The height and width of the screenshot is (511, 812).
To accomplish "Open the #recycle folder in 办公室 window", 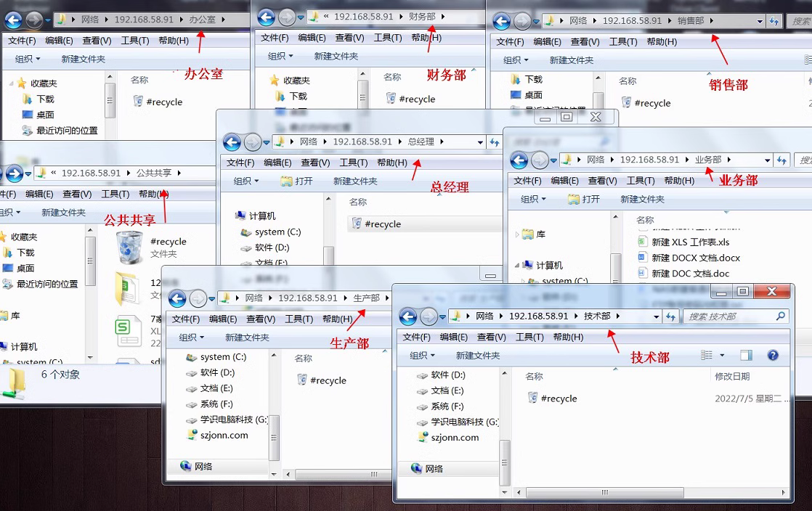I will coord(161,102).
